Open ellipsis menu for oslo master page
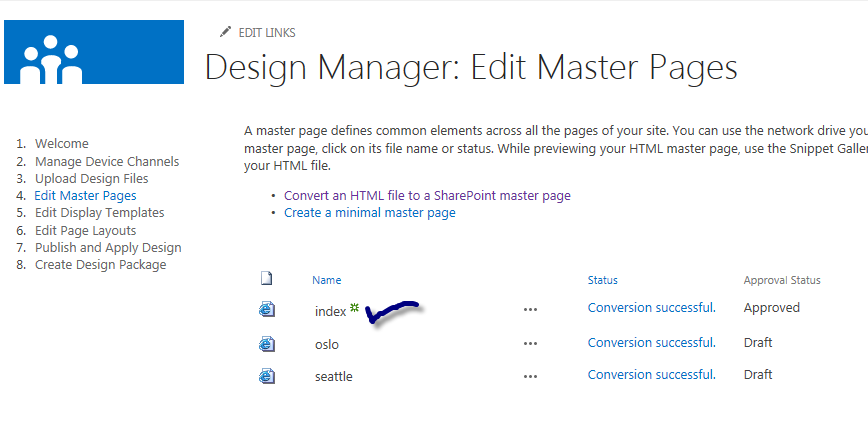This screenshot has height=430, width=868. tap(530, 344)
